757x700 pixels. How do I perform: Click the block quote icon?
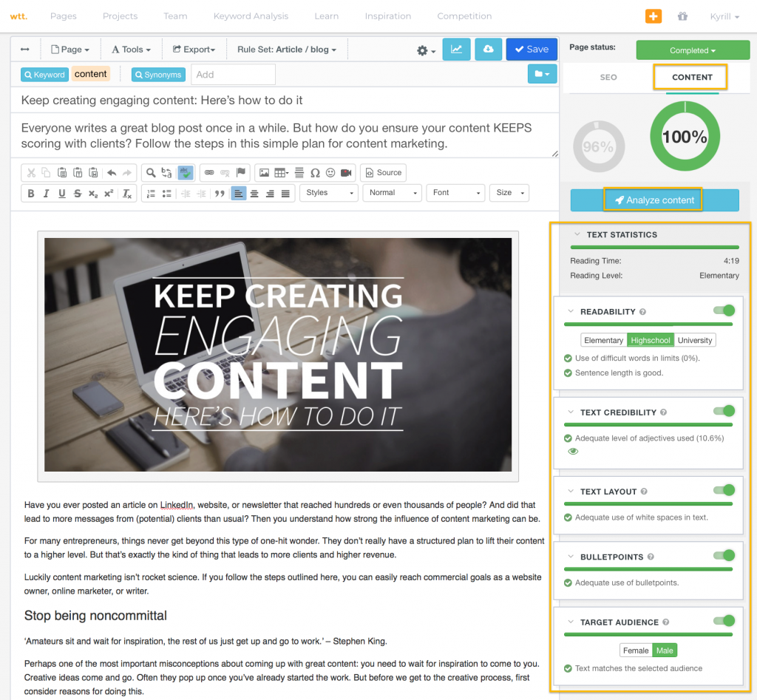220,194
